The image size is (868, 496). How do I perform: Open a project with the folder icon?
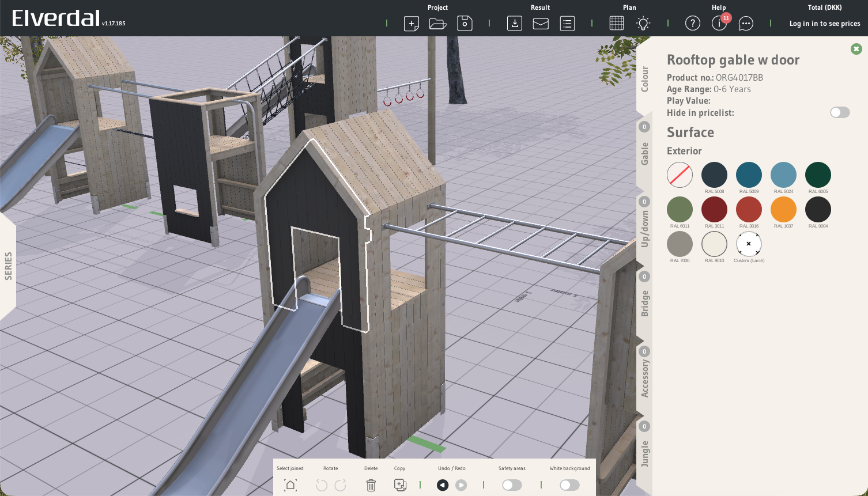click(x=438, y=24)
